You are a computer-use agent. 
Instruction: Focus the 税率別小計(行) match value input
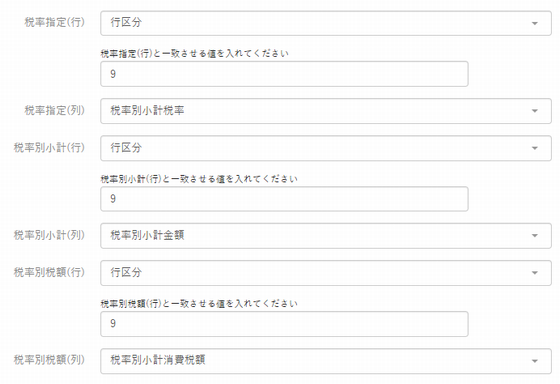coord(284,199)
